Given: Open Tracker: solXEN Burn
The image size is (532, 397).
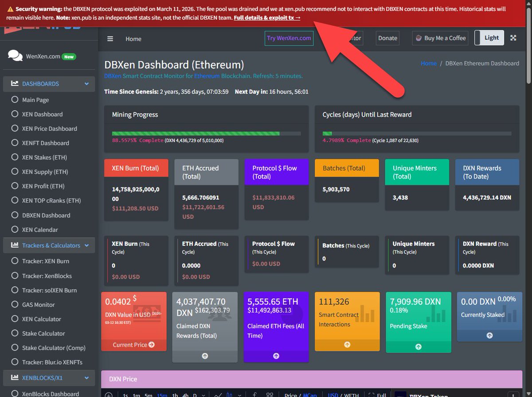Looking at the screenshot, I should 49,290.
